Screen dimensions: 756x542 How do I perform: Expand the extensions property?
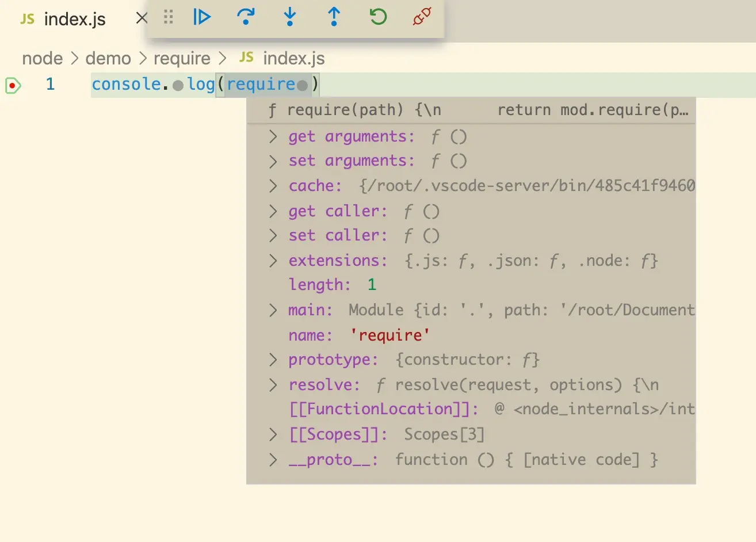(x=273, y=261)
